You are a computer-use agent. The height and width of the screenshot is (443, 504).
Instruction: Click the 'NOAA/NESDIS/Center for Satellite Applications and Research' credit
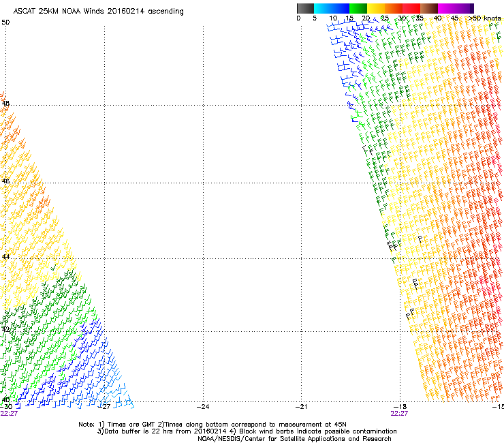pos(294,439)
